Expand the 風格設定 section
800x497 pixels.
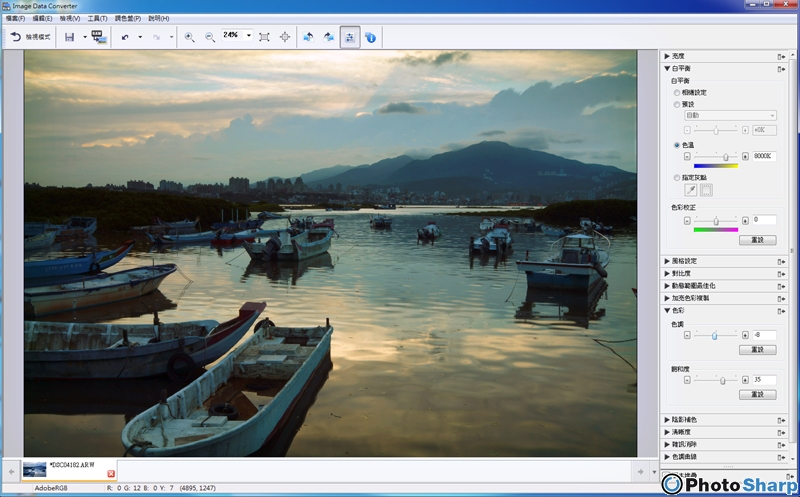(666, 261)
